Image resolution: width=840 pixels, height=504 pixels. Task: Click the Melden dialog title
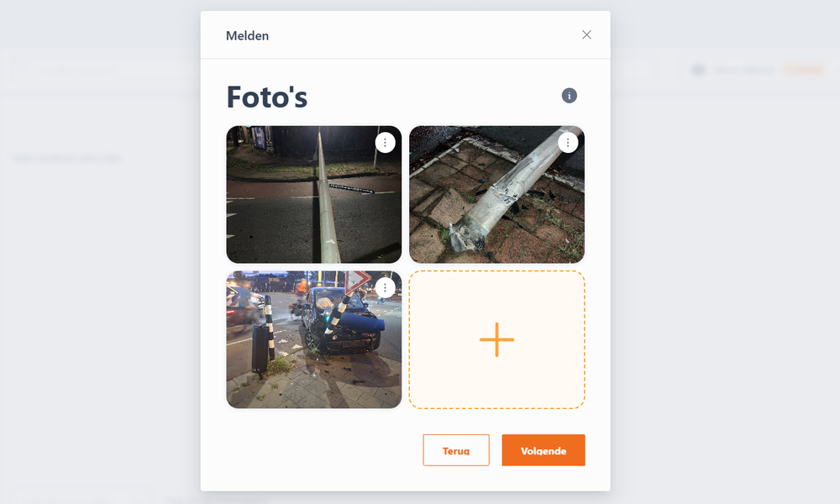coord(248,36)
